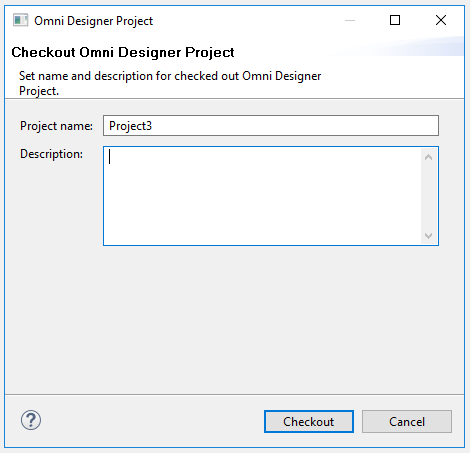470x453 pixels.
Task: Select the "Omni Designer Project" title bar text
Action: 94,21
